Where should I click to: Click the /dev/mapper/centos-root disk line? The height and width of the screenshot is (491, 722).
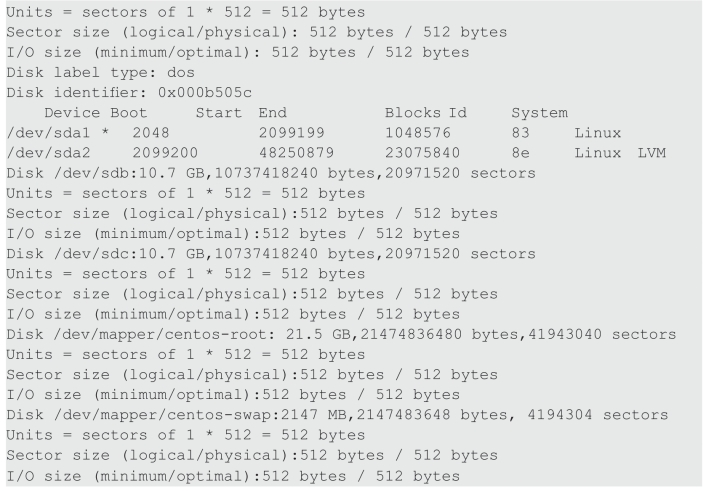(341, 334)
